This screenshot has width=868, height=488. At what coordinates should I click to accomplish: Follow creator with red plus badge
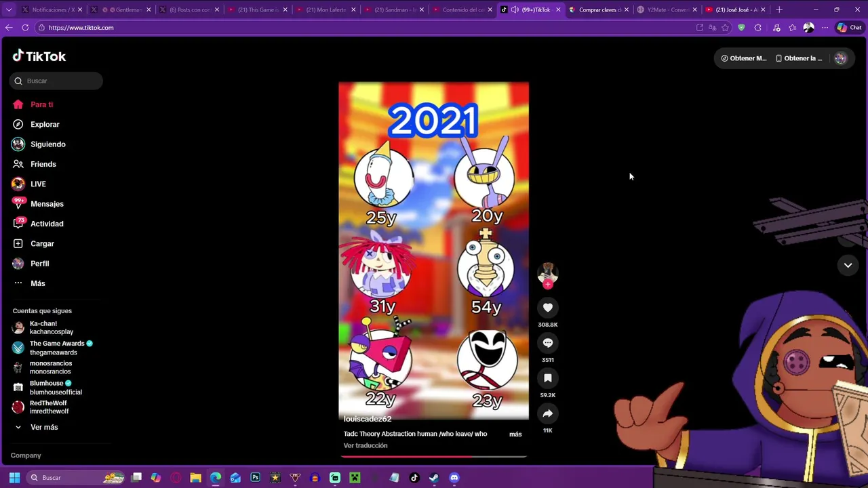click(548, 284)
